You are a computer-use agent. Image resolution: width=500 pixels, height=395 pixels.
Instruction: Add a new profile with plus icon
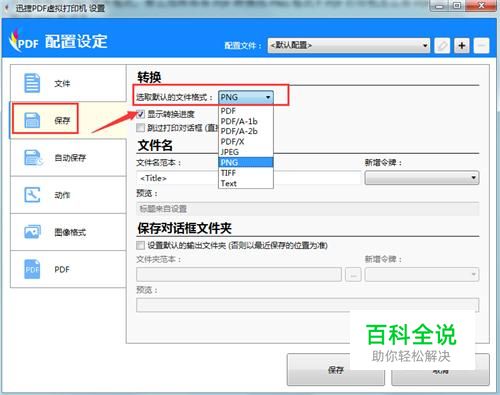click(x=462, y=45)
